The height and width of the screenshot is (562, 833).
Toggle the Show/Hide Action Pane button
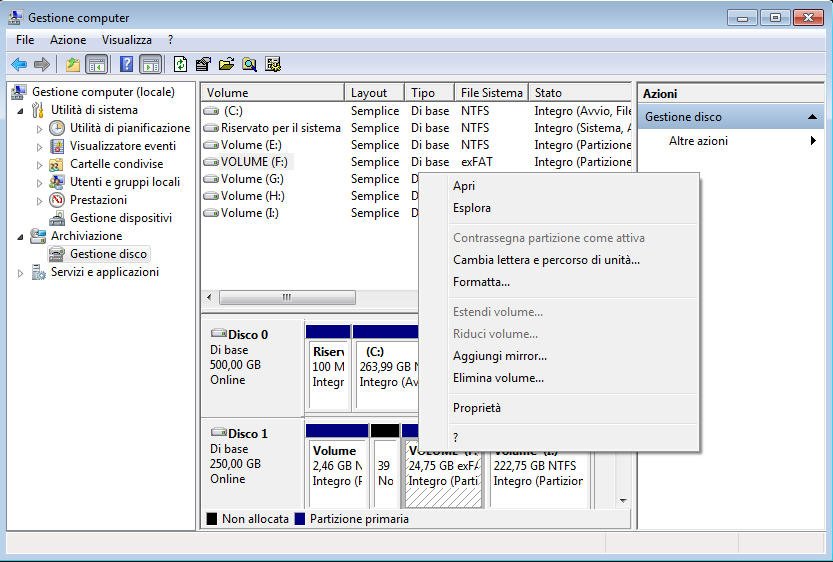[x=151, y=65]
